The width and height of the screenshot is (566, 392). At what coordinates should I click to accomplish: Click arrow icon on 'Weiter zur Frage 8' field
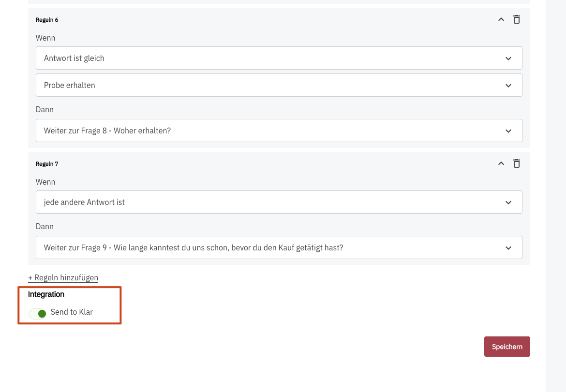pyautogui.click(x=508, y=131)
